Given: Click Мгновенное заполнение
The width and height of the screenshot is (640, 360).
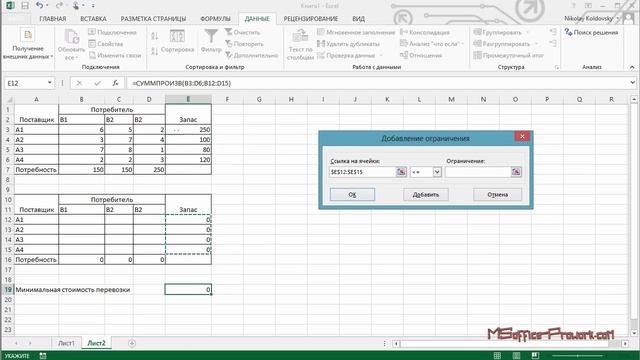Looking at the screenshot, I should point(356,32).
